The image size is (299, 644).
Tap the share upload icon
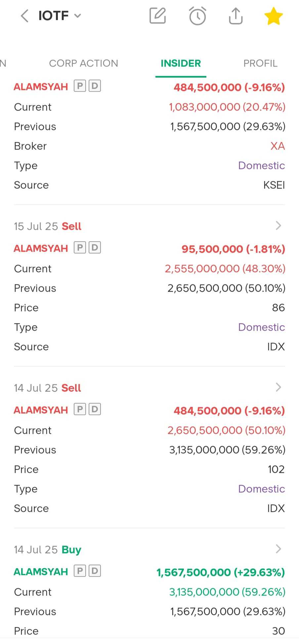coord(235,16)
